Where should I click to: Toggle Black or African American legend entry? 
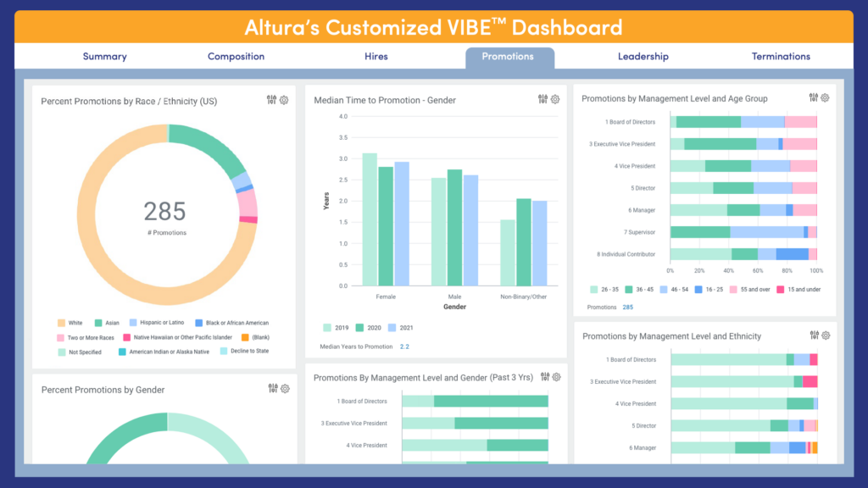pyautogui.click(x=232, y=323)
